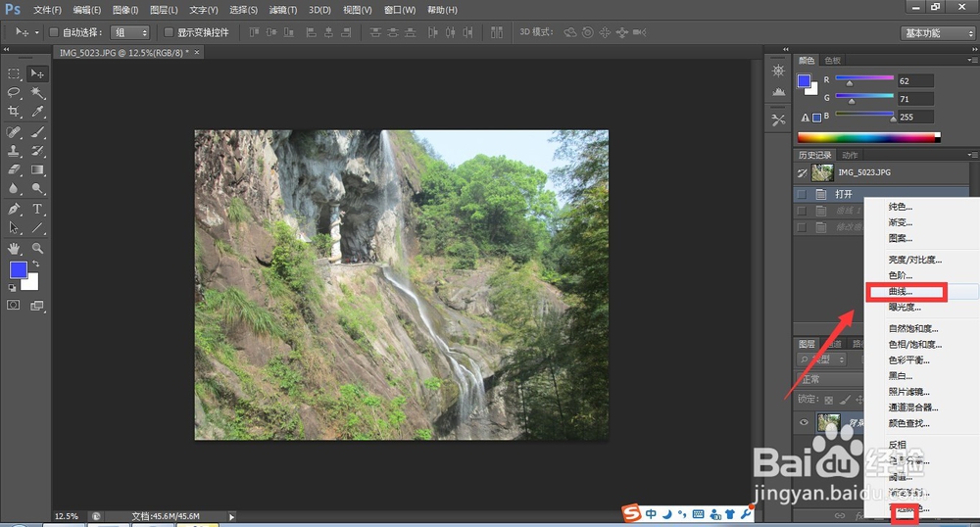Select the Eyedropper tool

tap(37, 111)
